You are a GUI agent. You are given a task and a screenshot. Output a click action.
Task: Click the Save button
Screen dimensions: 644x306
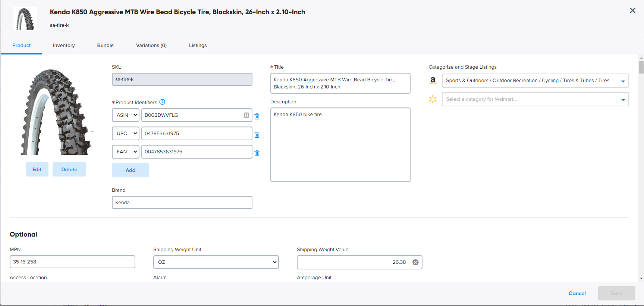(617, 294)
